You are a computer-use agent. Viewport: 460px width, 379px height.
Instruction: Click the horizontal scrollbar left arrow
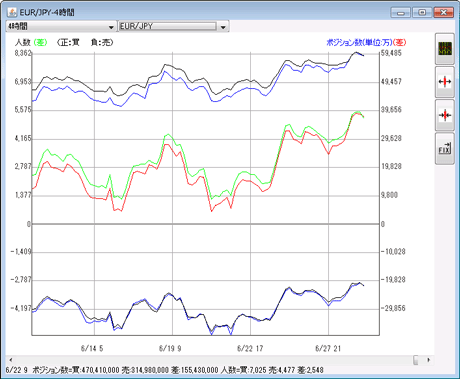click(x=11, y=360)
